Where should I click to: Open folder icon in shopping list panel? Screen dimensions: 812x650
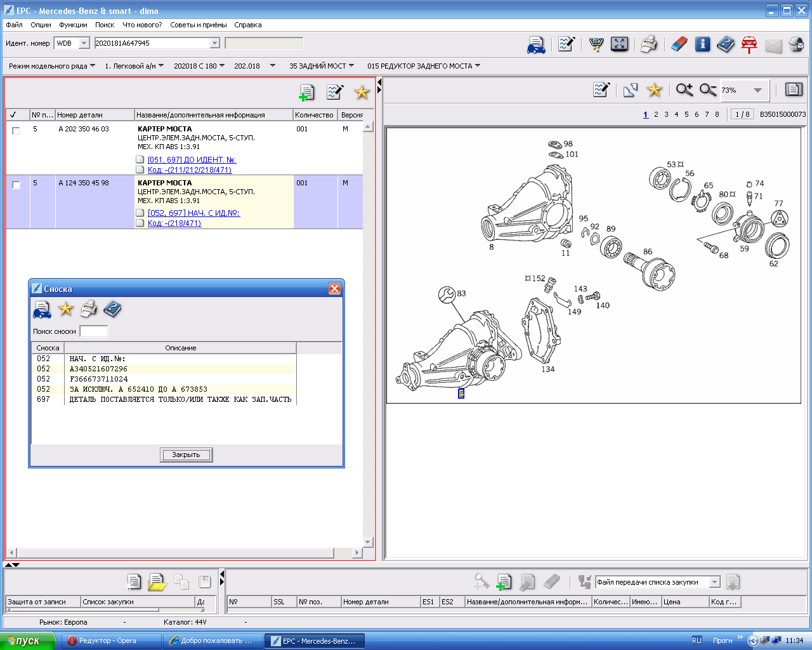(157, 582)
